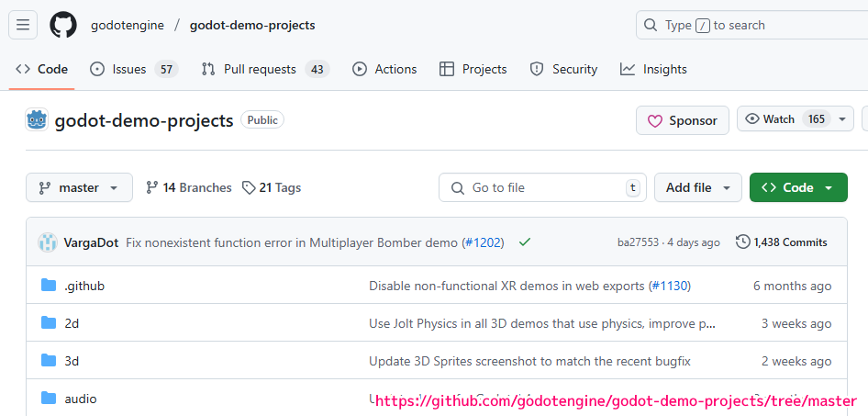Switch to the Issues tab

pos(134,69)
